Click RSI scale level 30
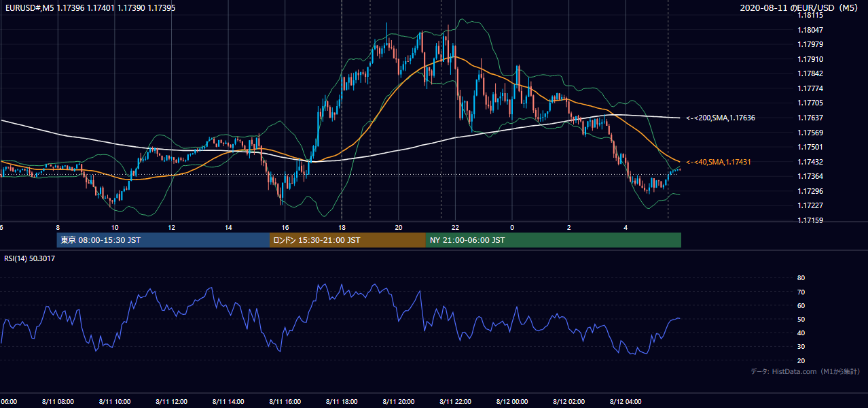Image resolution: width=868 pixels, height=408 pixels. 801,347
